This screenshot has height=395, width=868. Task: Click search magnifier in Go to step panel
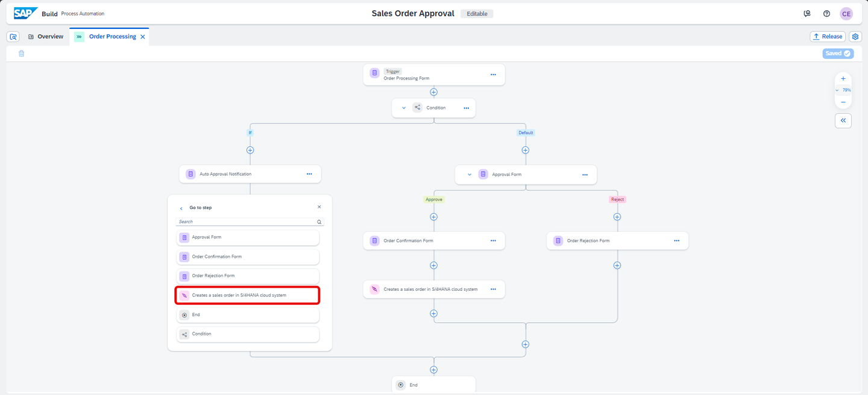click(319, 222)
